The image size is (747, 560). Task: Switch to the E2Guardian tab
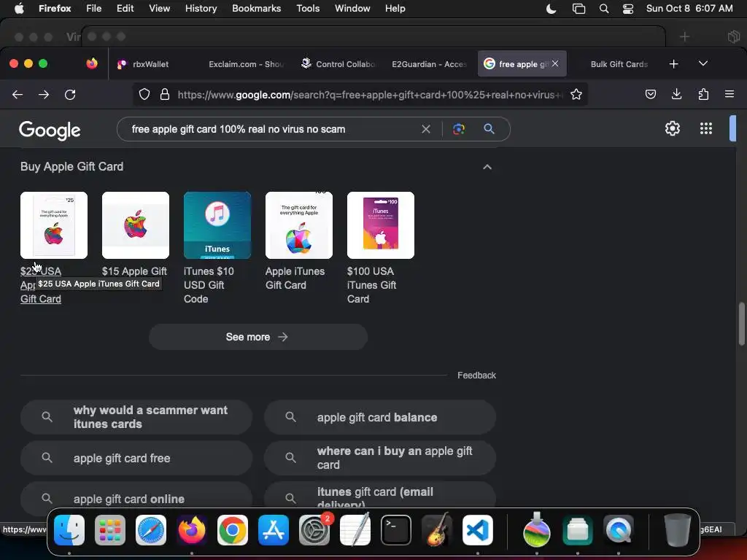coord(429,64)
